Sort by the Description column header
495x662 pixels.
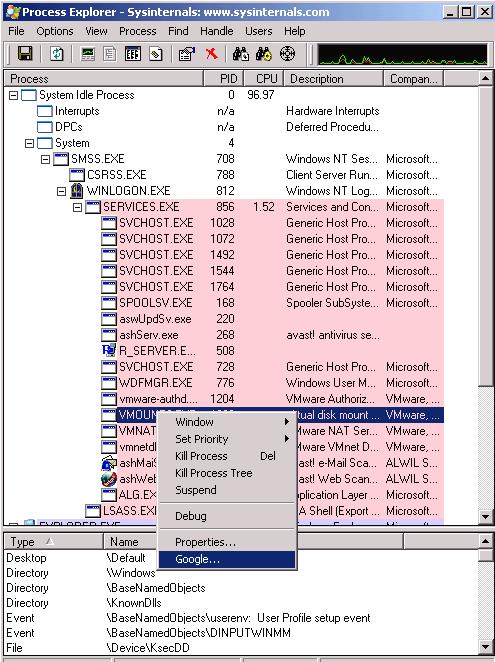334,79
